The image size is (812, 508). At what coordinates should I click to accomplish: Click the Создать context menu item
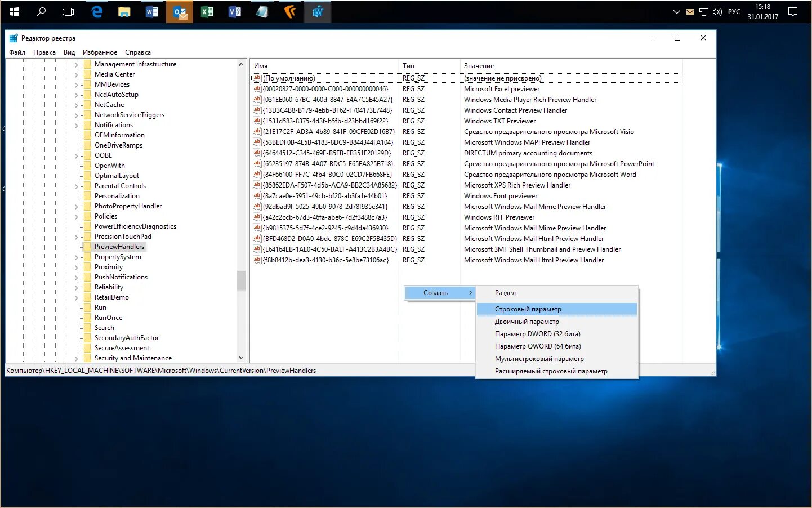coord(440,293)
